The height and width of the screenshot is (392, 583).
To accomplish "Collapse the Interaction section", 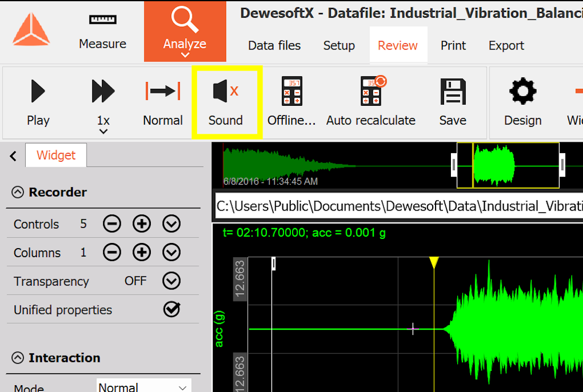I will pos(18,358).
